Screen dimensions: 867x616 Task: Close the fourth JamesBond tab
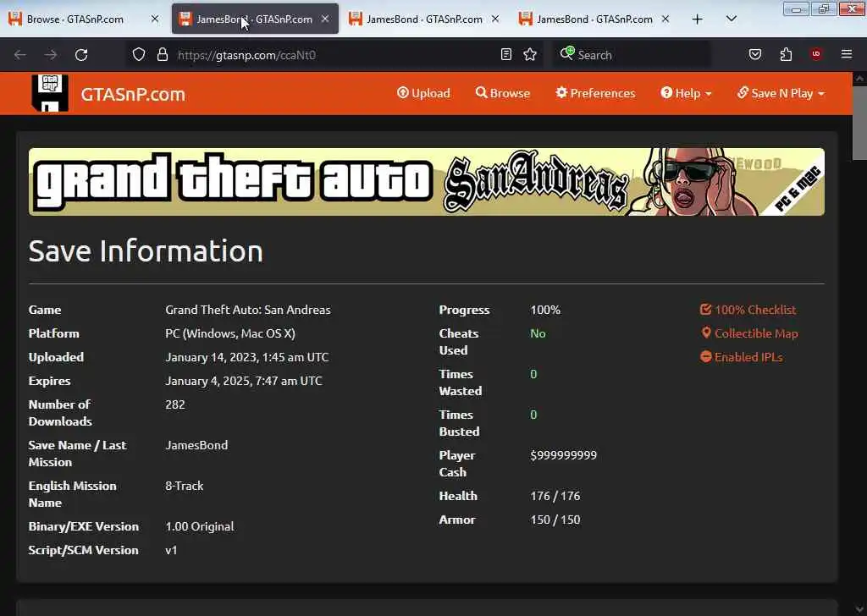pyautogui.click(x=665, y=19)
